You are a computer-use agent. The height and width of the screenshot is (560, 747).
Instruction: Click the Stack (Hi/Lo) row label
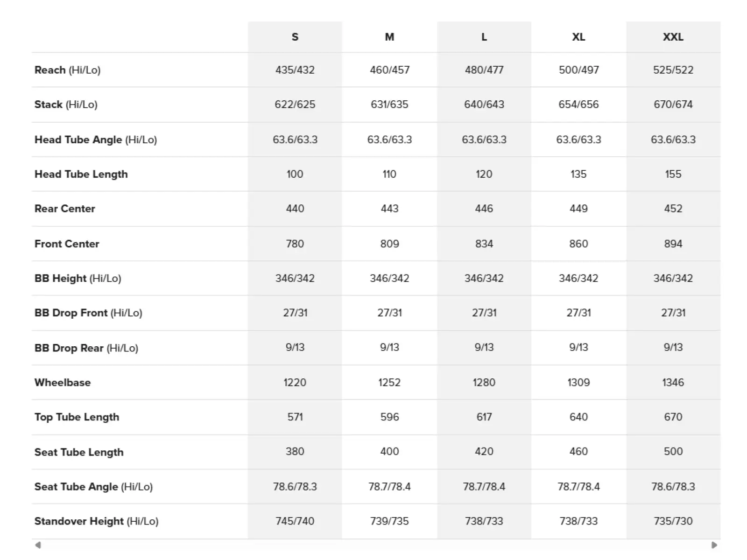coord(66,105)
